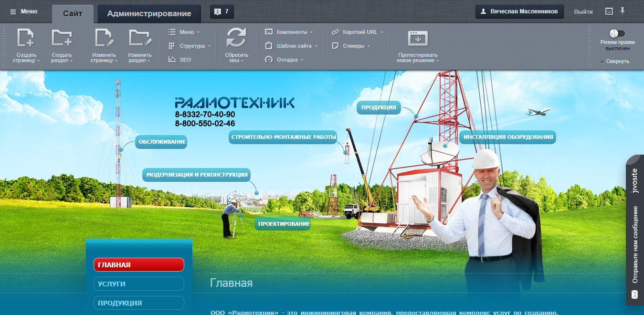Open the Стикеры toolbar item

coord(351,46)
